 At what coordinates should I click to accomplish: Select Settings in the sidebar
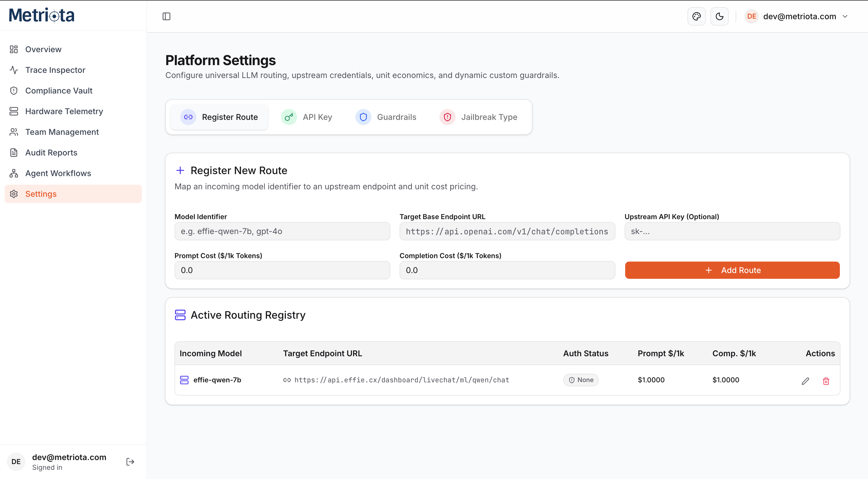point(73,194)
